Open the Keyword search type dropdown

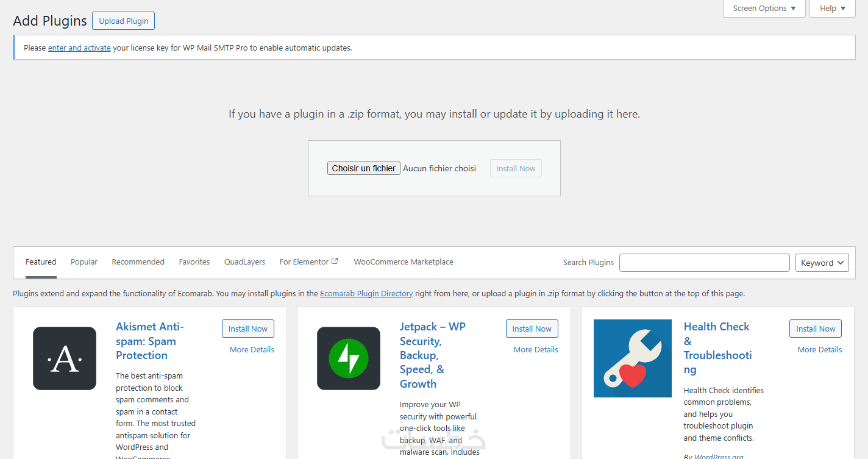coord(822,263)
